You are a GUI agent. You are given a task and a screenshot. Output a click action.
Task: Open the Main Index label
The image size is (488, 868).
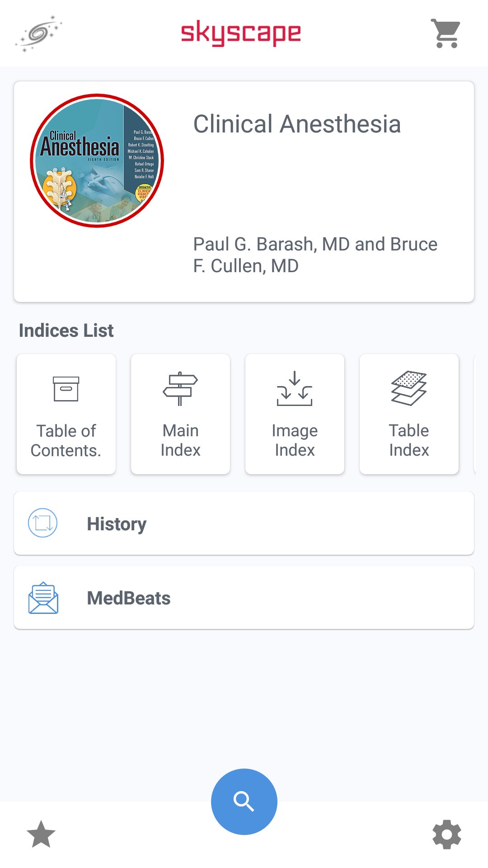(180, 440)
